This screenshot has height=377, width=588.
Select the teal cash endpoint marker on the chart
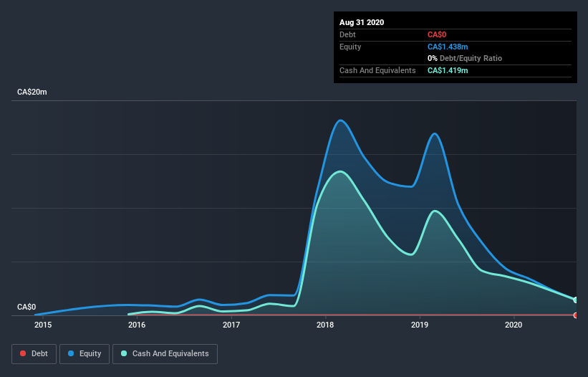point(576,300)
